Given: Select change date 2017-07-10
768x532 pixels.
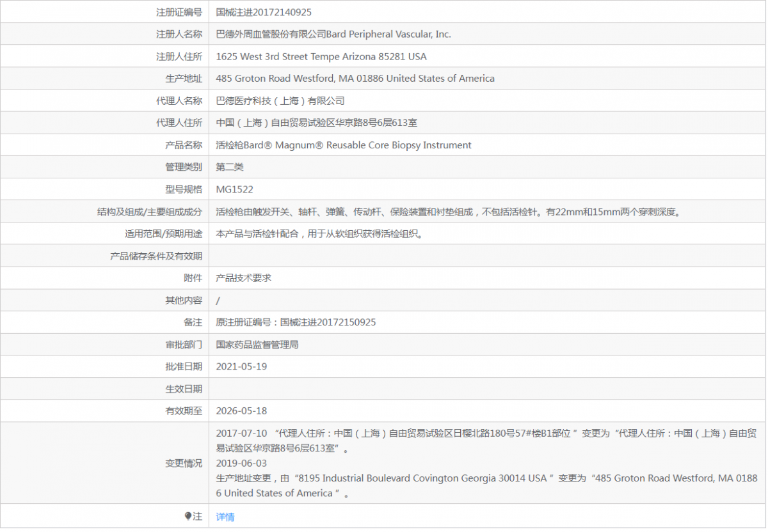Looking at the screenshot, I should (241, 433).
